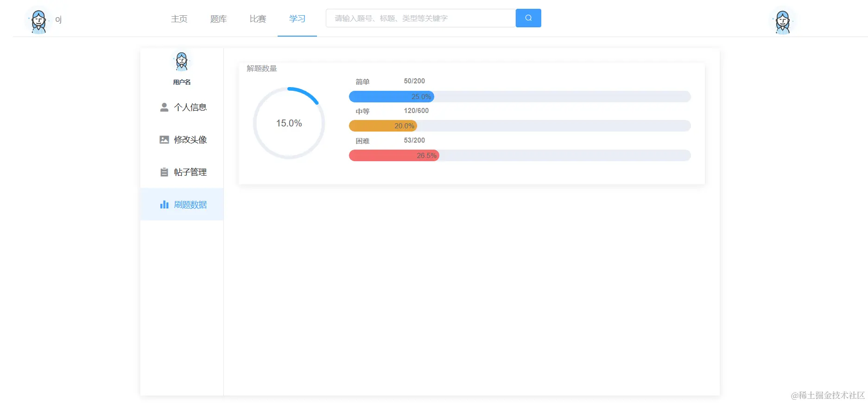Click the 53/200 count text
This screenshot has height=403, width=868.
[x=414, y=140]
